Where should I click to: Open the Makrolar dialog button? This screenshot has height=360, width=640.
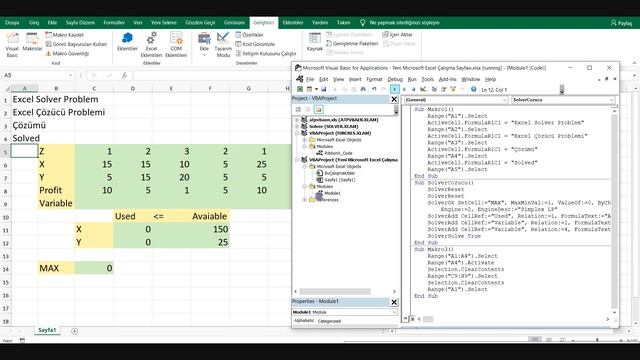point(32,42)
